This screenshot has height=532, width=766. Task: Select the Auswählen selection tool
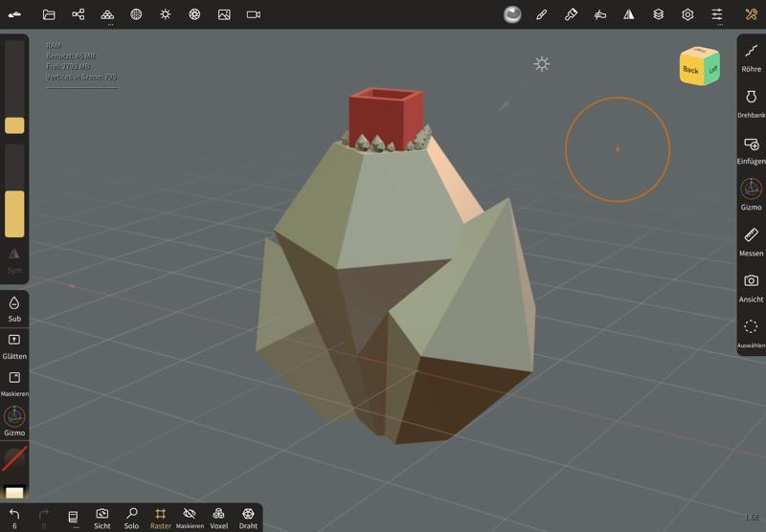point(751,334)
